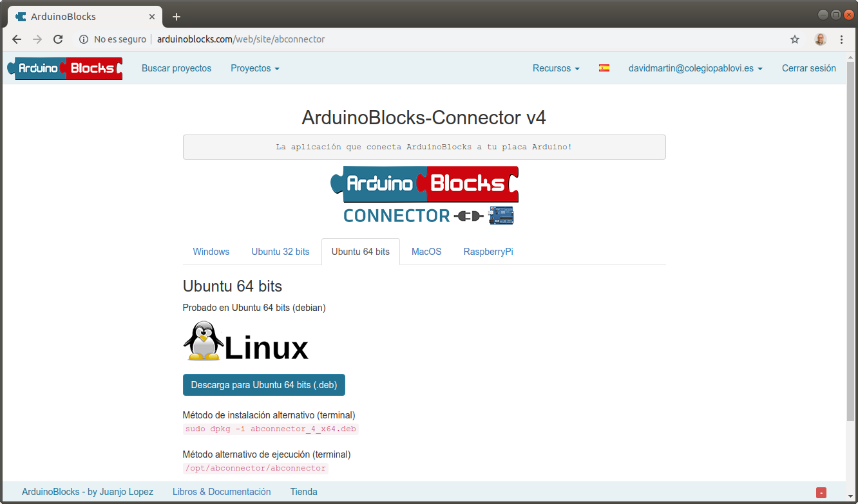This screenshot has width=858, height=504.
Task: Select the RaspberryPi tab
Action: click(x=488, y=252)
